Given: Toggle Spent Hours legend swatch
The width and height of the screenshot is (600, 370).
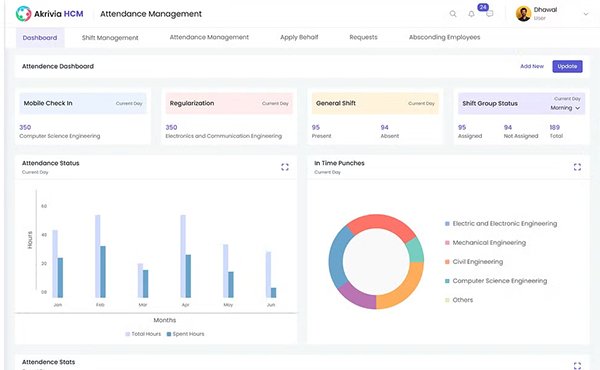Looking at the screenshot, I should coord(169,334).
